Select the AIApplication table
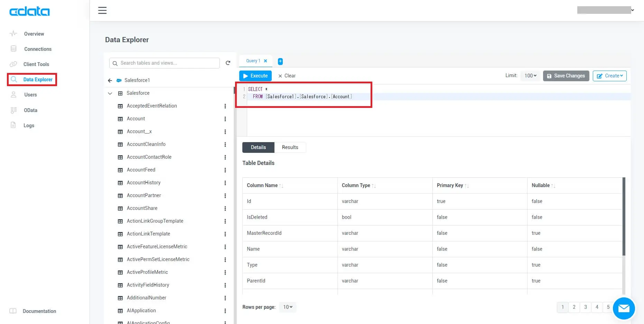This screenshot has height=324, width=644. tap(141, 311)
